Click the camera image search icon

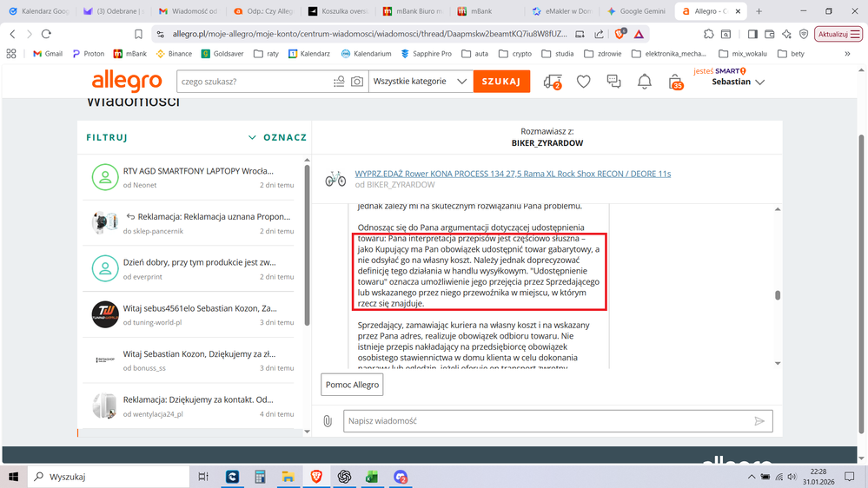coord(357,82)
